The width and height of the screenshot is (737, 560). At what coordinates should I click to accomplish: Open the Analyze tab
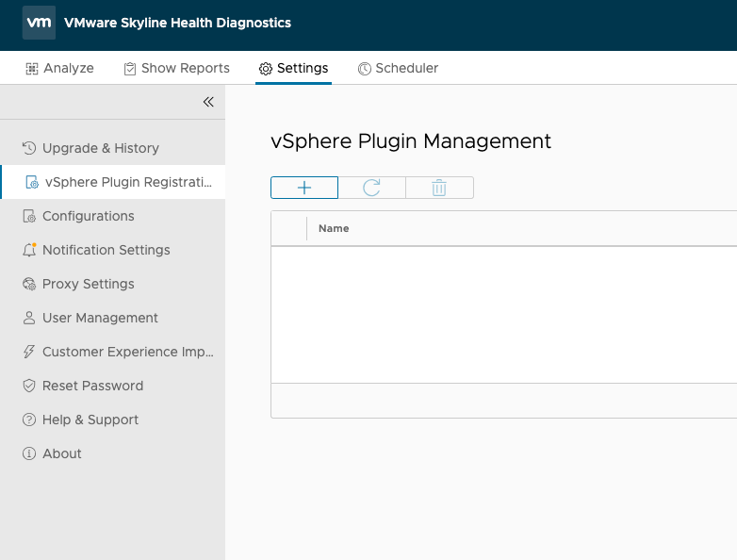(59, 68)
